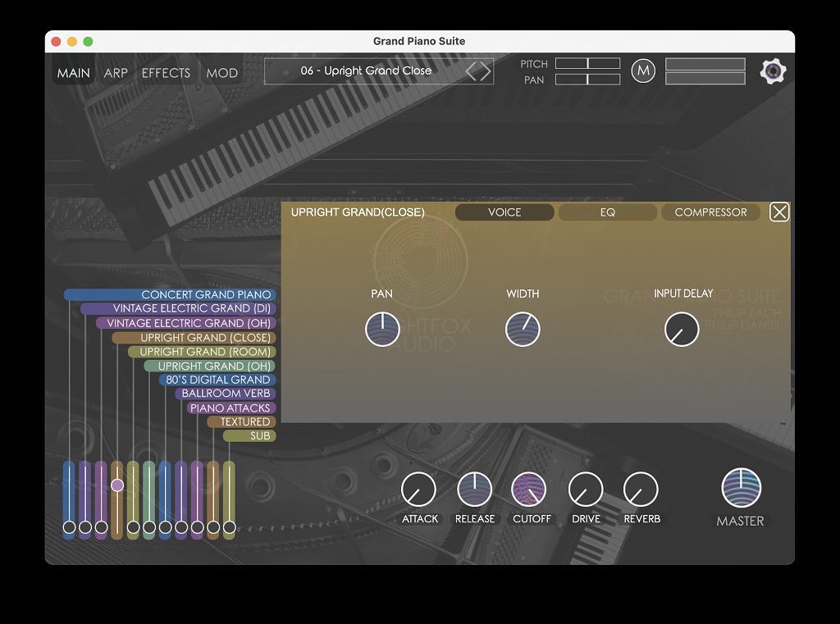Click the Master volume knob

[741, 488]
